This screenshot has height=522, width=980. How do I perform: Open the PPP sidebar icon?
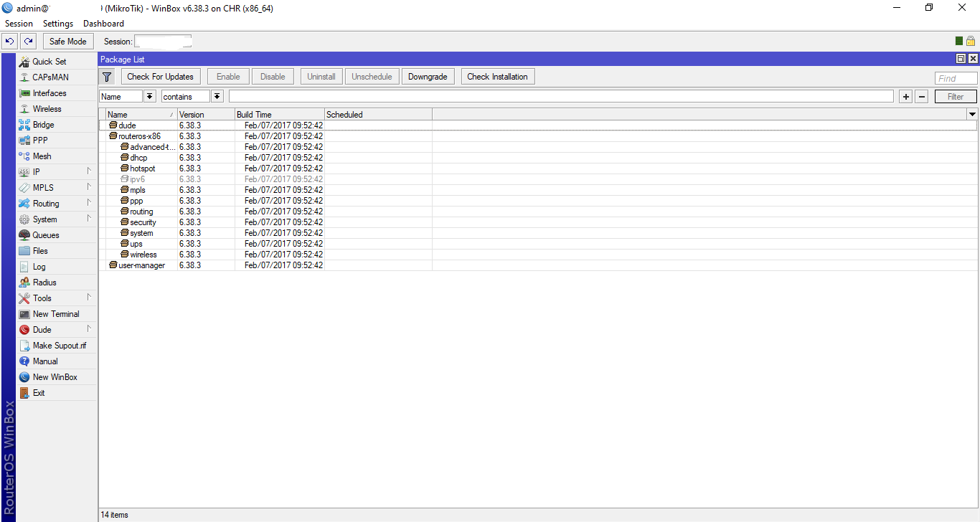[24, 141]
